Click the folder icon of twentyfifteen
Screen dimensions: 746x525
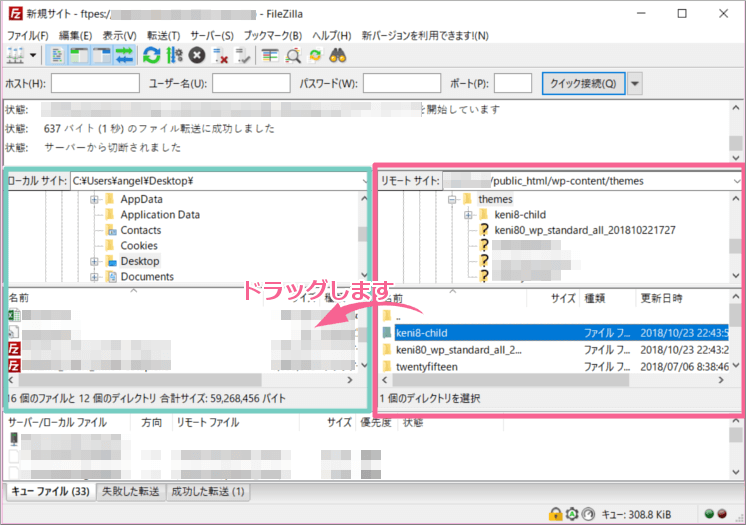coord(387,367)
